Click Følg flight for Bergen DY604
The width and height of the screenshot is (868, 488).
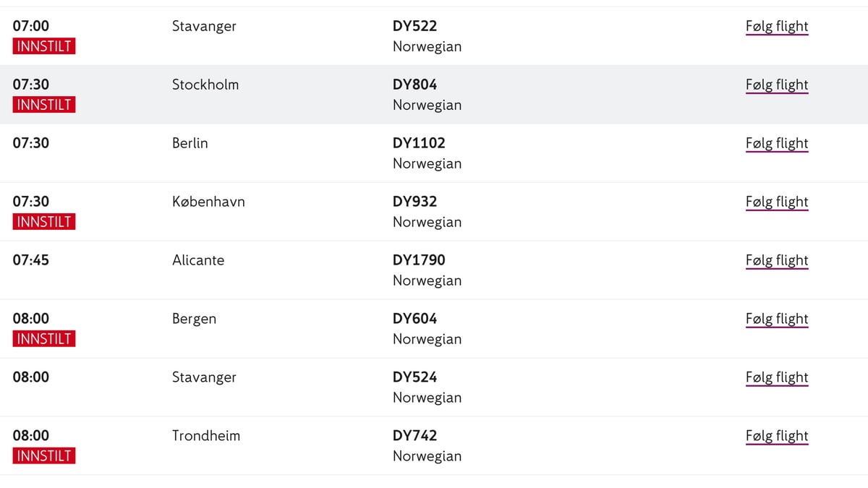pos(777,320)
